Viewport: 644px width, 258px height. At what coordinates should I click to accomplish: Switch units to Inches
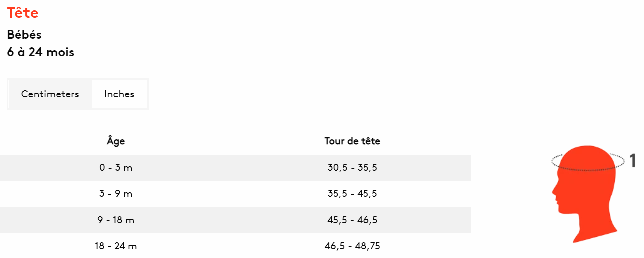click(119, 94)
